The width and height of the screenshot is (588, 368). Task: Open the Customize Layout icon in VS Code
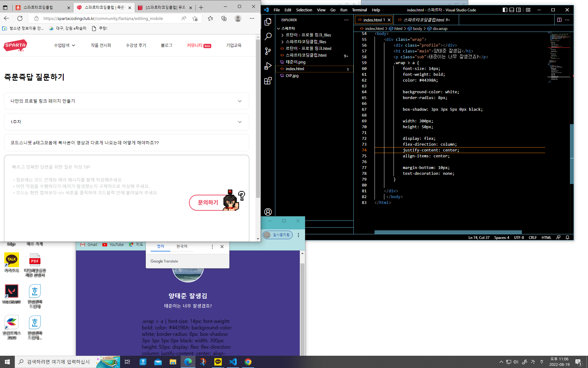[x=528, y=10]
